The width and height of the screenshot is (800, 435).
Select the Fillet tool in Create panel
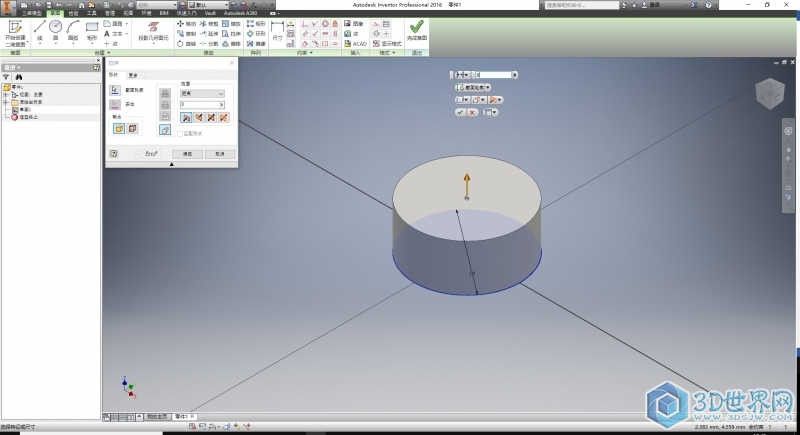point(113,23)
